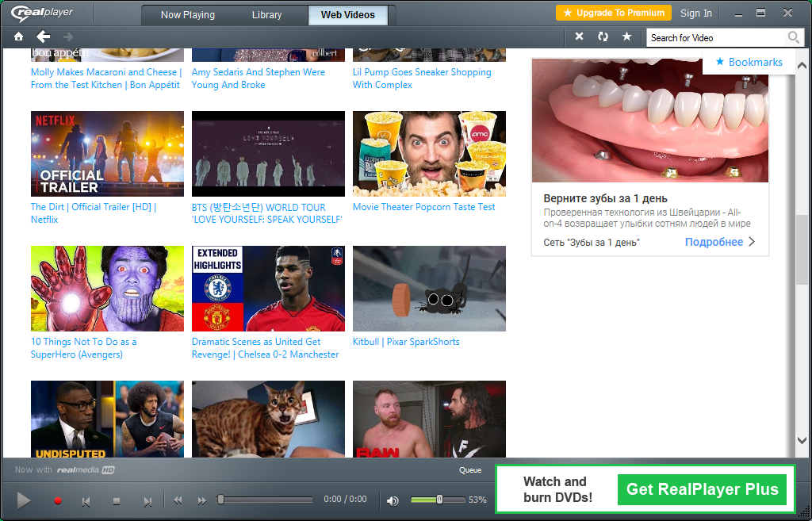Switch to the Library tab
The image size is (812, 521).
coord(266,15)
